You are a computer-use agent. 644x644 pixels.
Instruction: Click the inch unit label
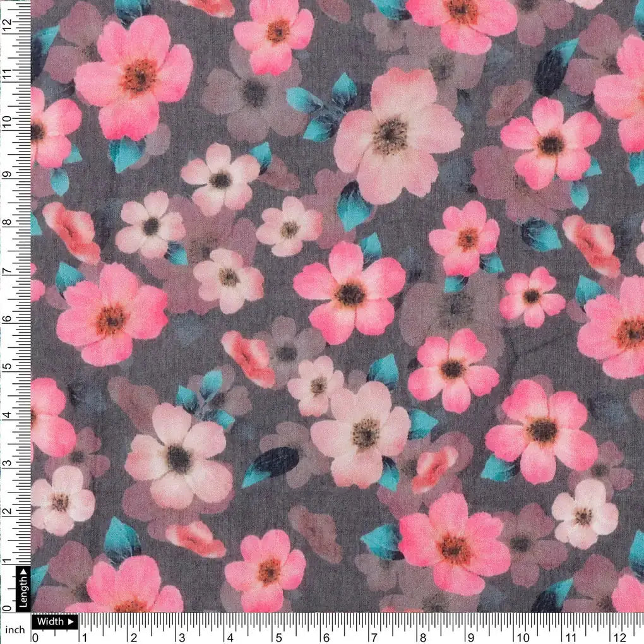[x=14, y=629]
